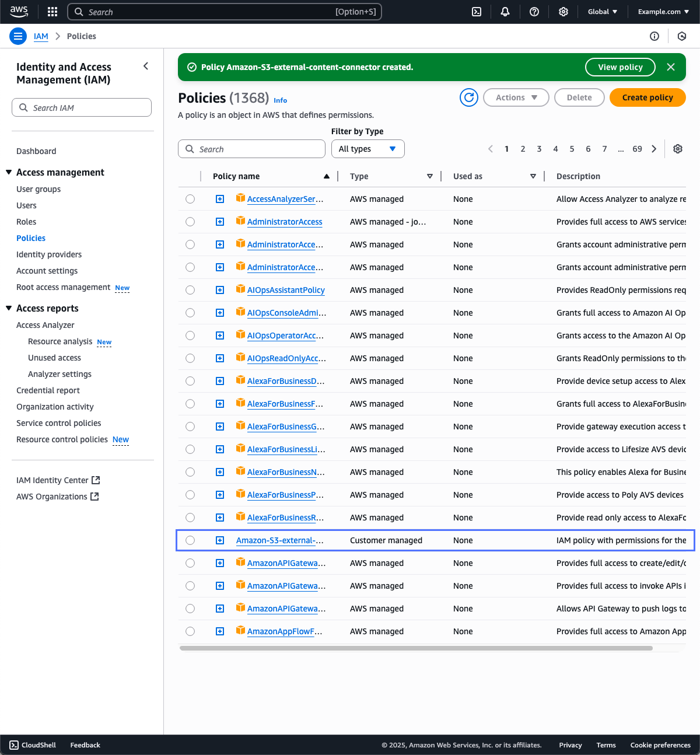700x755 pixels.
Task: Dismiss the green success banner
Action: [x=671, y=67]
